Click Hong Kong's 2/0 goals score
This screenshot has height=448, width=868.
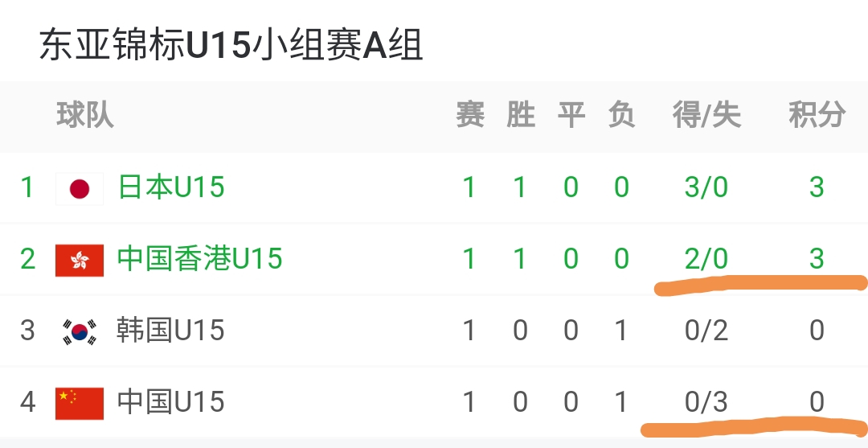point(706,259)
